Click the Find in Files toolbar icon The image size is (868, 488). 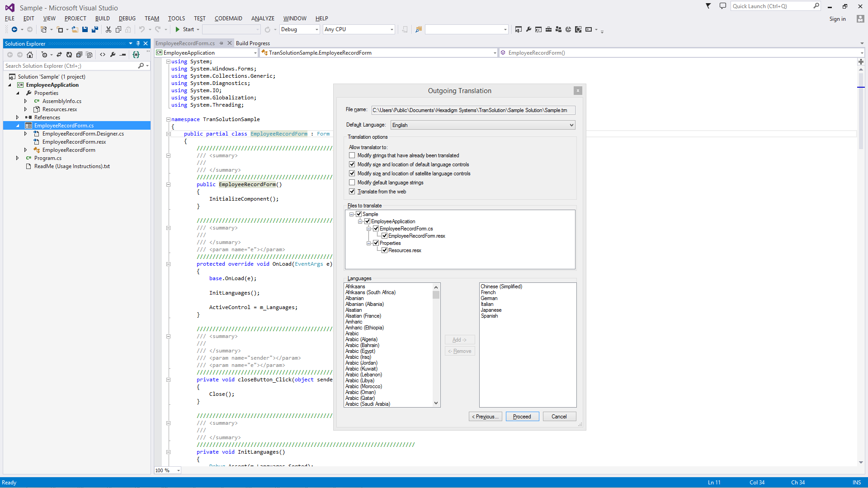tap(419, 29)
